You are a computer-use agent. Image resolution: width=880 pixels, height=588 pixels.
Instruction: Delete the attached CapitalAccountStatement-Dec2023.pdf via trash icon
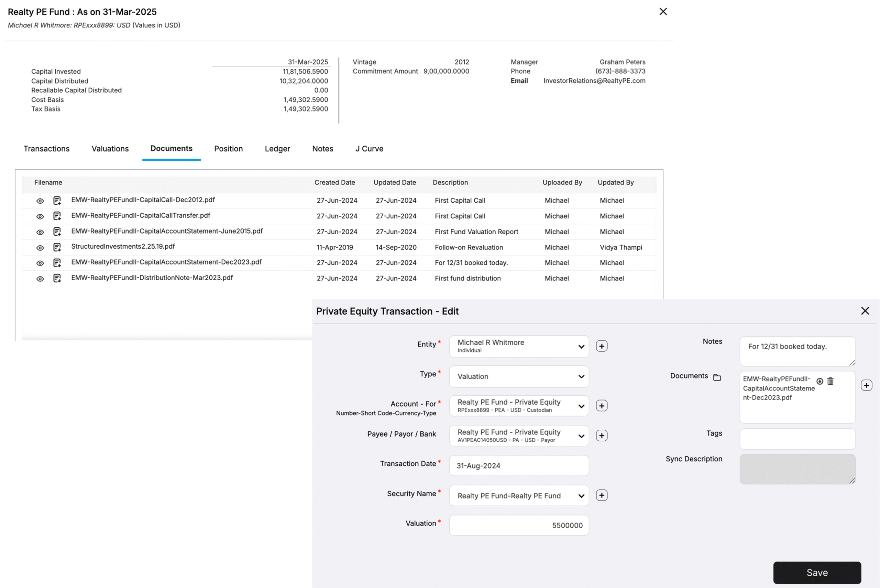(x=830, y=381)
